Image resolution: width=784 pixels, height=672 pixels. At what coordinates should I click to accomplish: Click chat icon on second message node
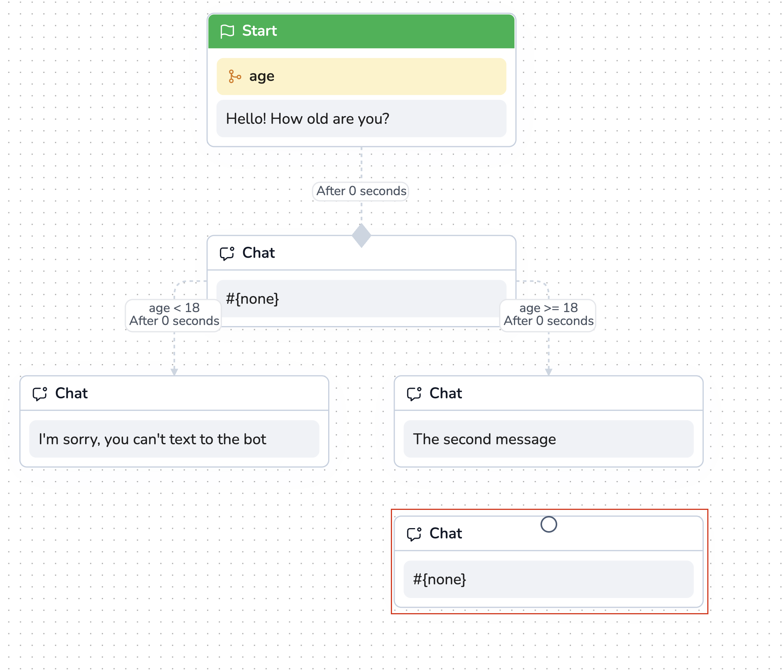pos(414,394)
